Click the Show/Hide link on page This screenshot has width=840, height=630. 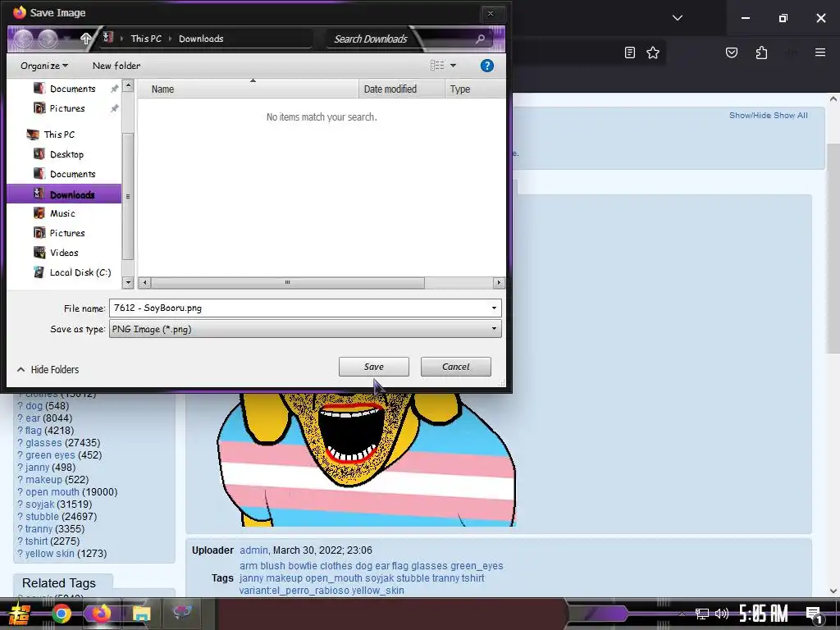click(750, 115)
